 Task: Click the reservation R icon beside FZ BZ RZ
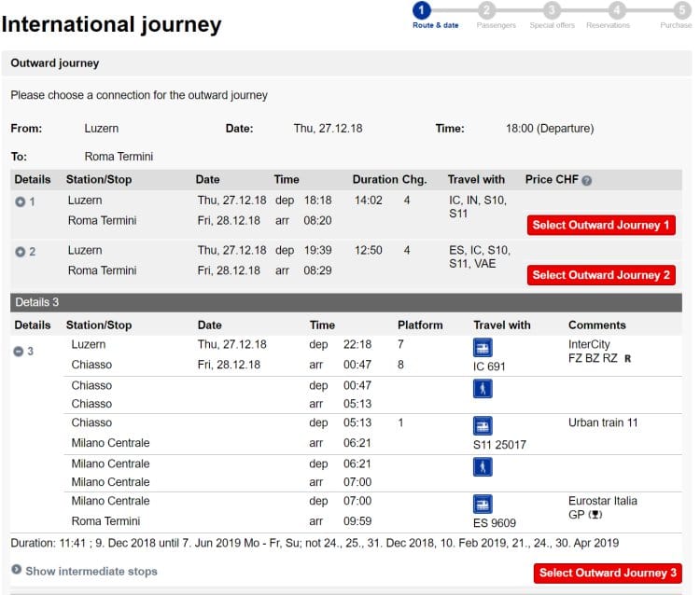pos(627,358)
